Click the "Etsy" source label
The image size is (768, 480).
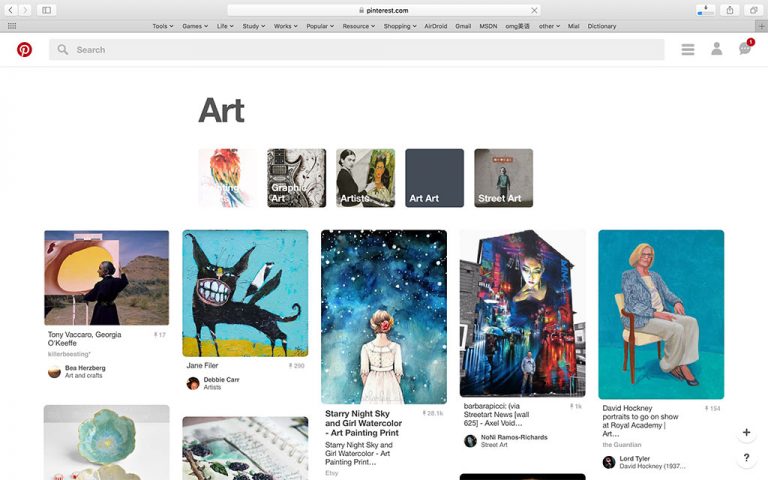click(x=332, y=473)
